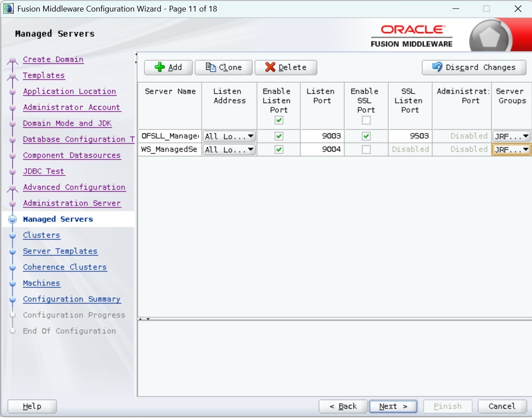Click the Administration Port column header
The image size is (532, 419).
(462, 106)
